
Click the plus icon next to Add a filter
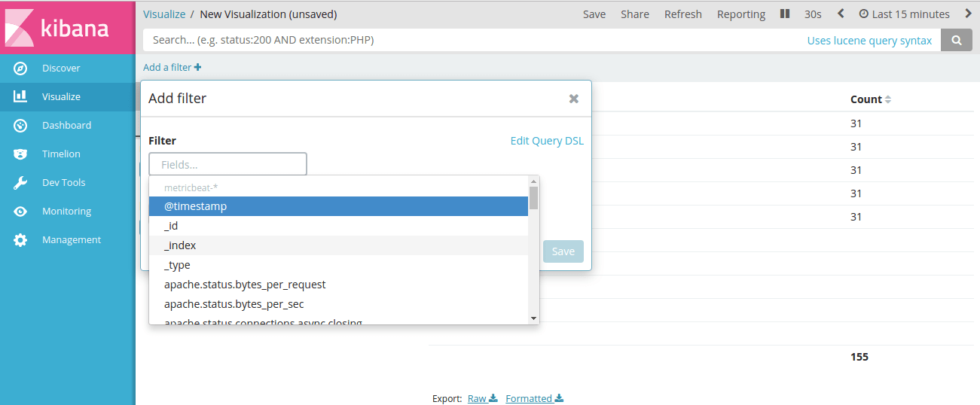[197, 67]
